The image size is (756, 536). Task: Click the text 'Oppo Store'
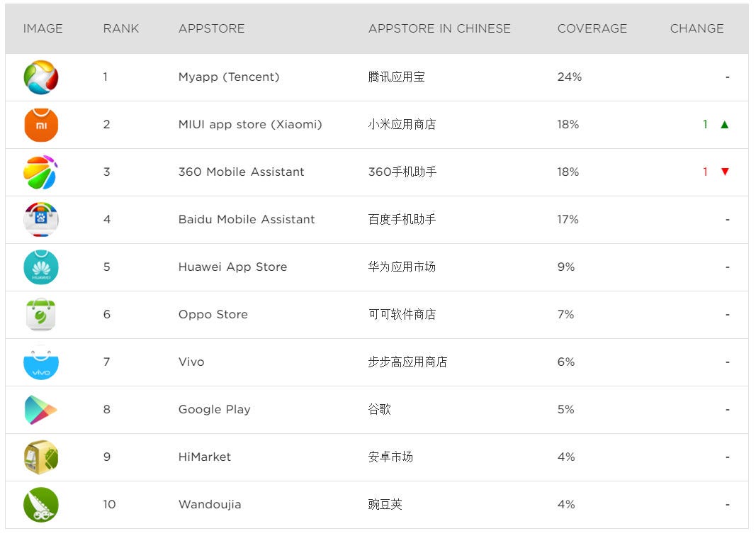point(213,315)
